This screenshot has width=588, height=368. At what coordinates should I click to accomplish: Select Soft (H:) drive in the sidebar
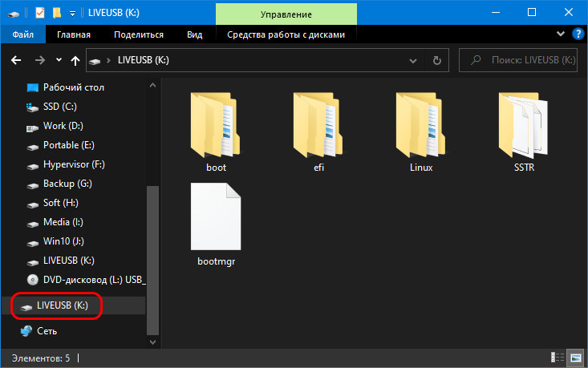pos(61,203)
